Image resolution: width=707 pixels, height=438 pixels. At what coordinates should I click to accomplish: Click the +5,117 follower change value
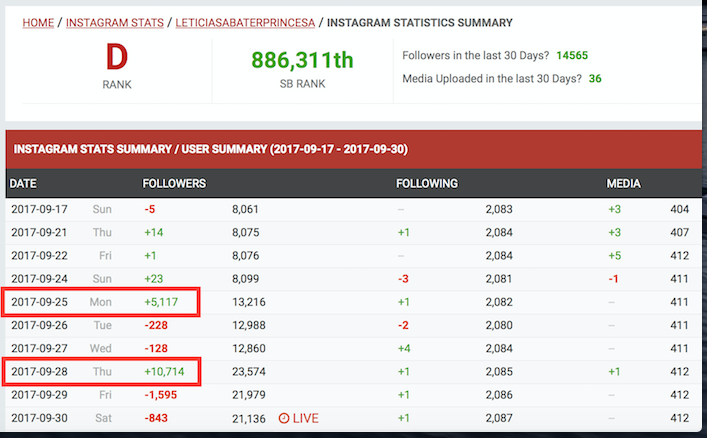[161, 302]
